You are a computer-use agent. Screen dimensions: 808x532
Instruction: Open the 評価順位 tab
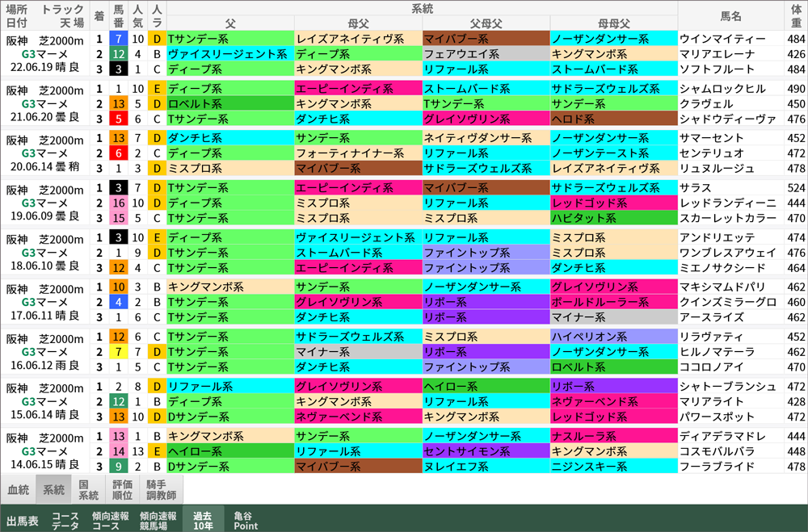click(123, 489)
